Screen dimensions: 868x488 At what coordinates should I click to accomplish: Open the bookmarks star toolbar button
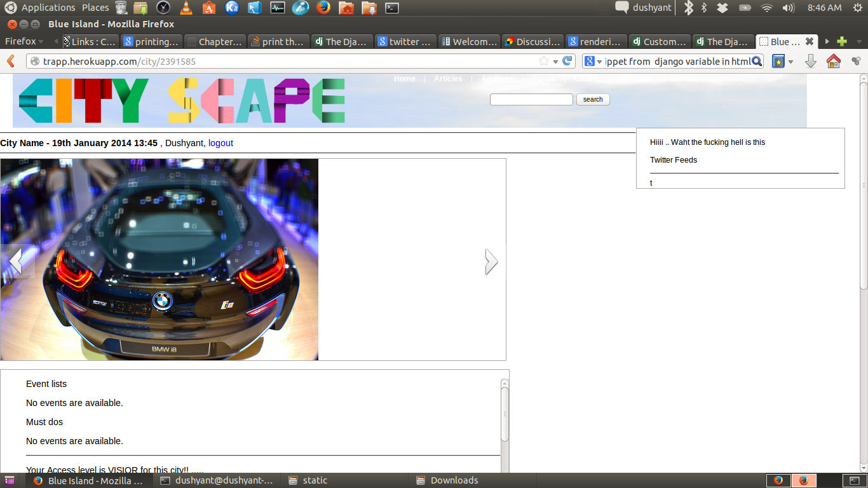[778, 61]
